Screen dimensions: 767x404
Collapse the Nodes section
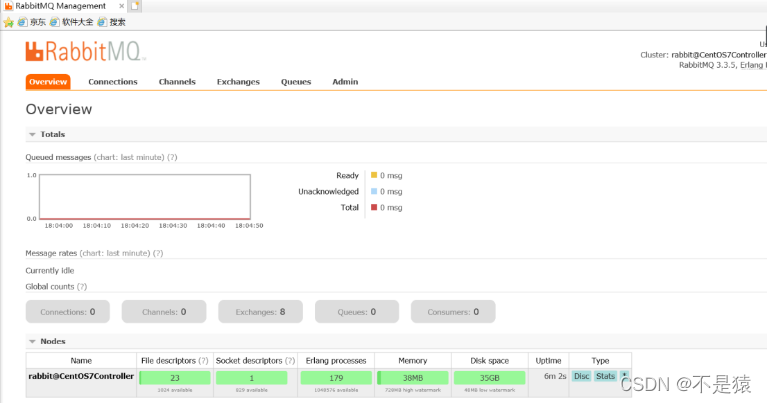pyautogui.click(x=47, y=341)
